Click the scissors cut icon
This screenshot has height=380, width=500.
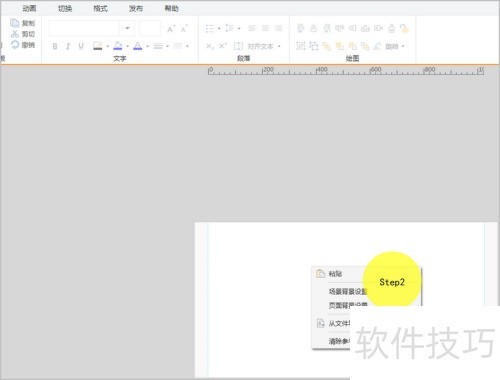15,34
